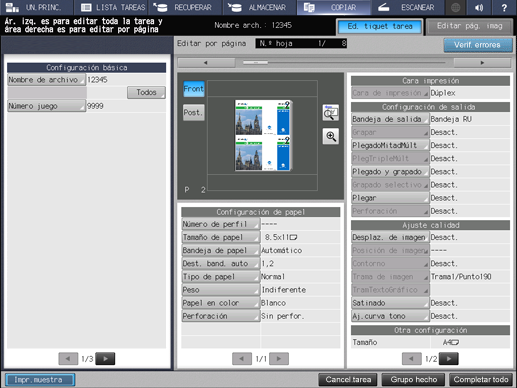This screenshot has height=388, width=517.
Task: Click the Completar todo button
Action: (x=481, y=380)
